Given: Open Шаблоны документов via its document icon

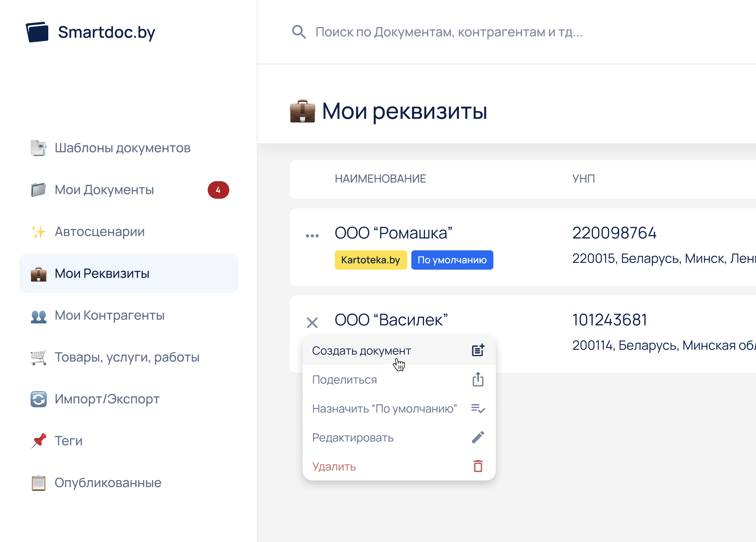Looking at the screenshot, I should pyautogui.click(x=38, y=148).
